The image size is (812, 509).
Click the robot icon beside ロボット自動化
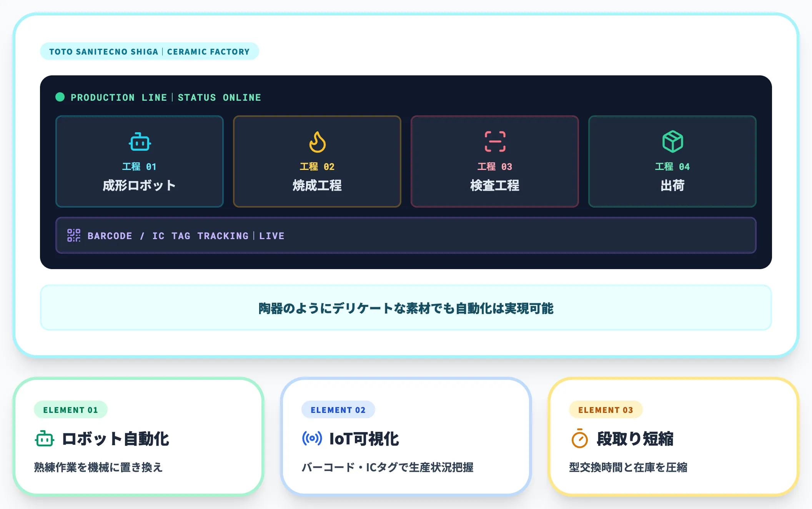point(45,439)
